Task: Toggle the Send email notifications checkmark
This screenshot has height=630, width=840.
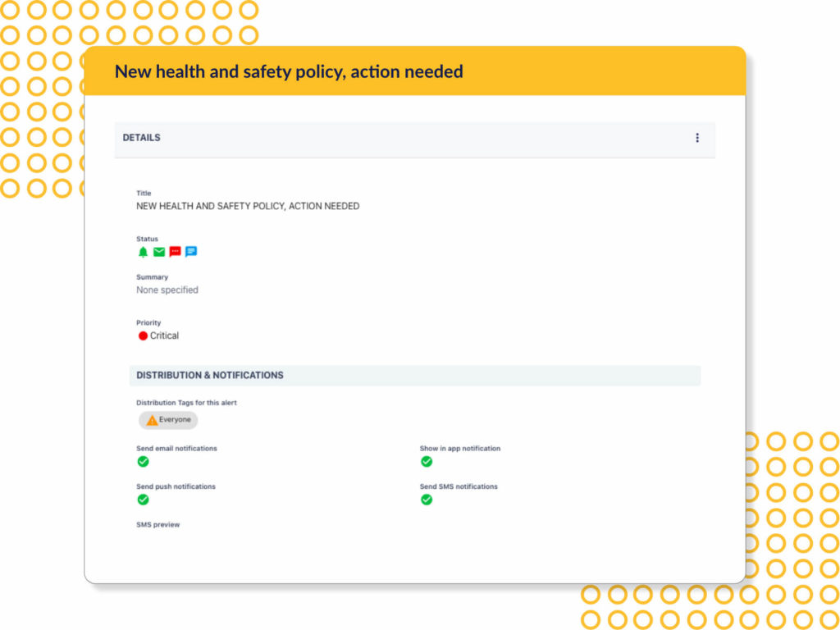Action: coord(143,462)
